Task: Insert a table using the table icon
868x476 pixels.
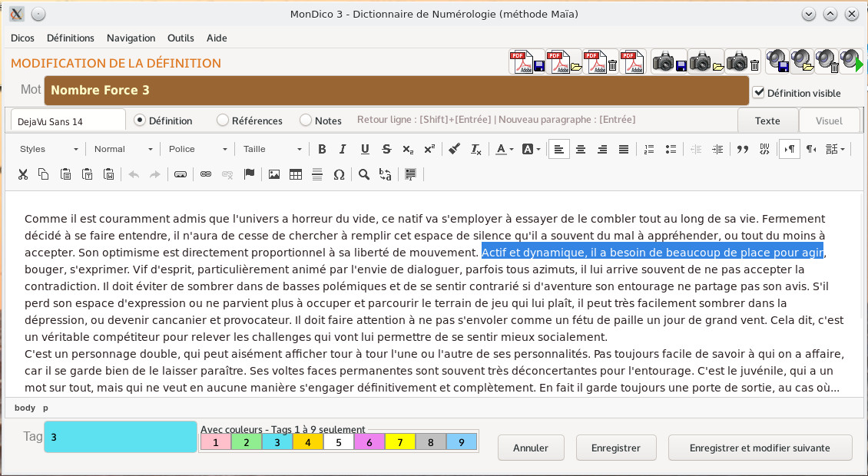Action: [x=296, y=174]
